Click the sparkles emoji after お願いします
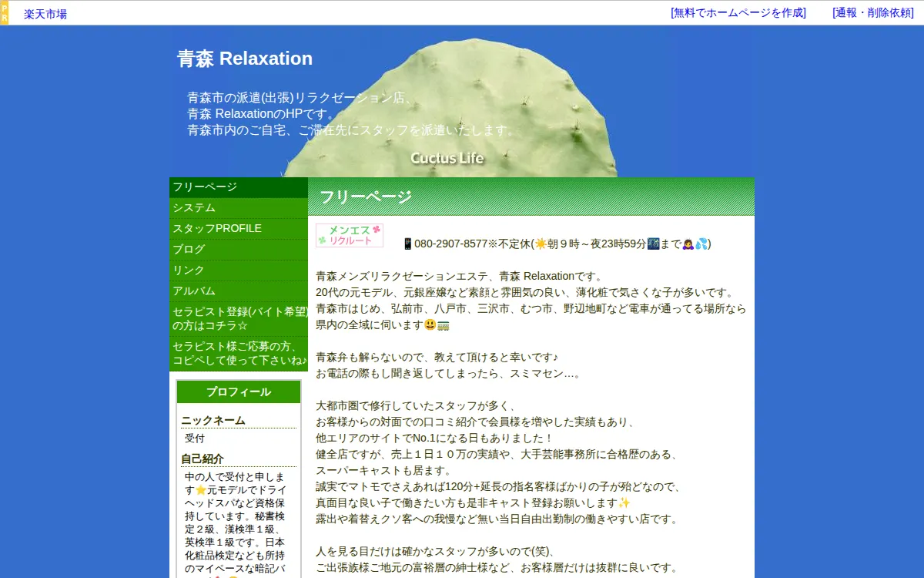The height and width of the screenshot is (578, 924). [x=624, y=502]
